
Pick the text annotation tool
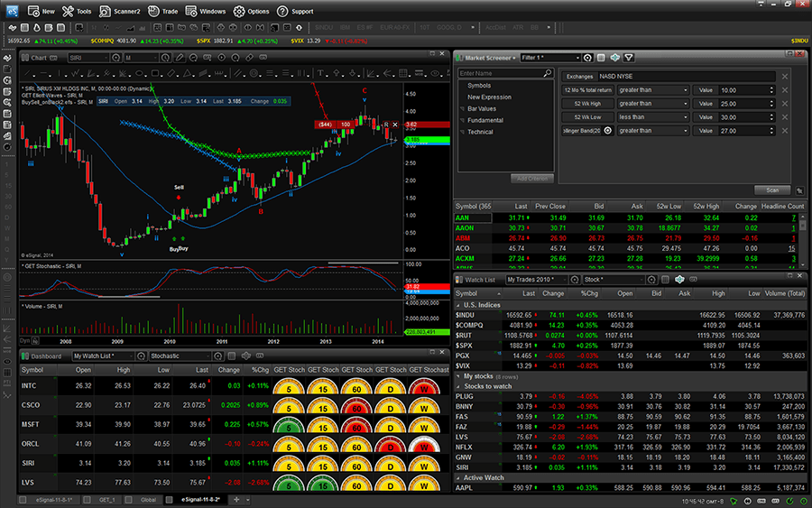pyautogui.click(x=320, y=73)
